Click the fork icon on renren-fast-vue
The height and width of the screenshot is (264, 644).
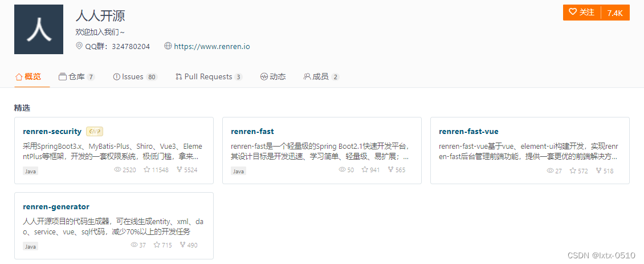pyautogui.click(x=598, y=170)
